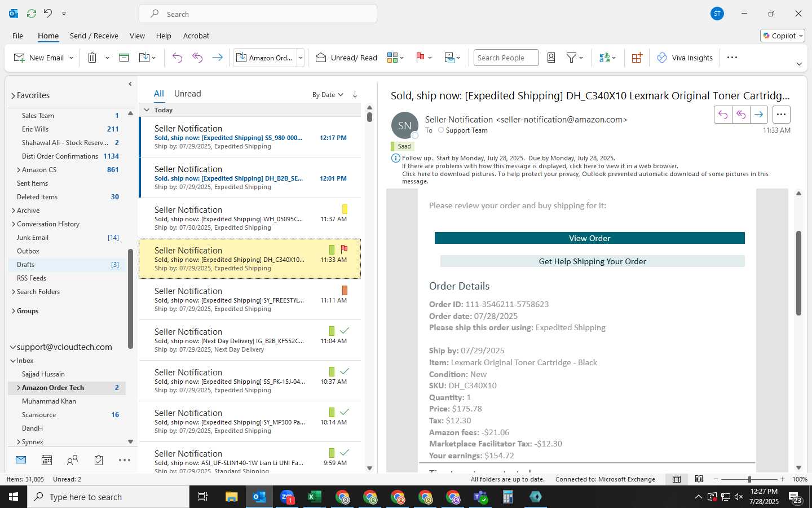Viewport: 812px width, 508px height.
Task: Click the View Order button in the email
Action: pyautogui.click(x=589, y=238)
